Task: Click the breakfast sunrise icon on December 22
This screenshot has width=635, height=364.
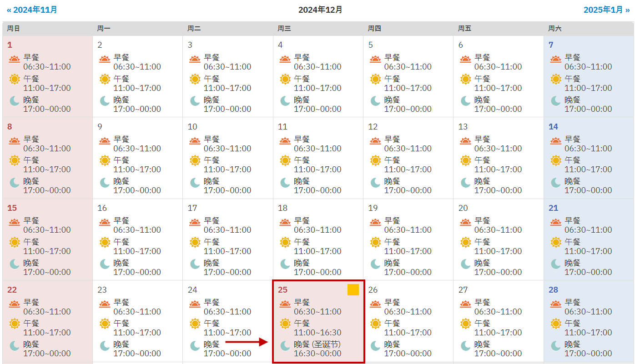Action: point(15,304)
